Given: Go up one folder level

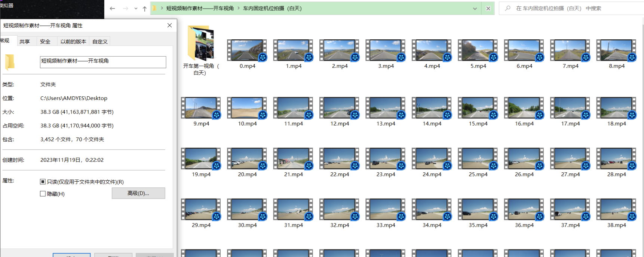Looking at the screenshot, I should 145,9.
